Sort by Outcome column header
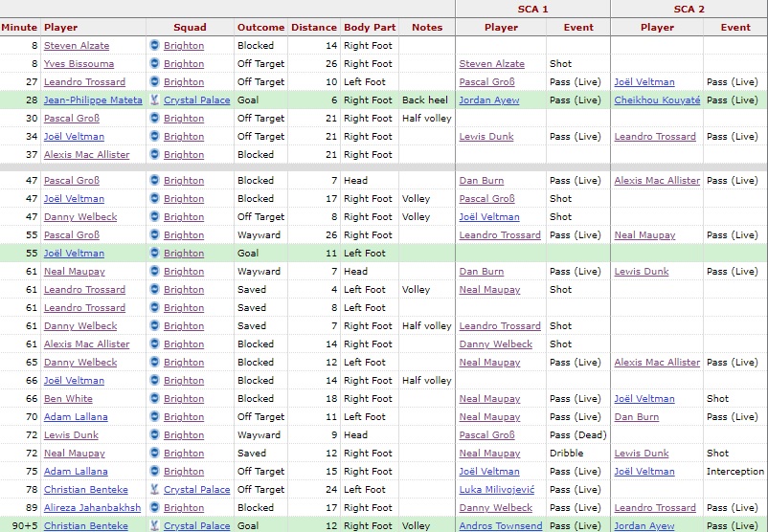 click(x=260, y=28)
